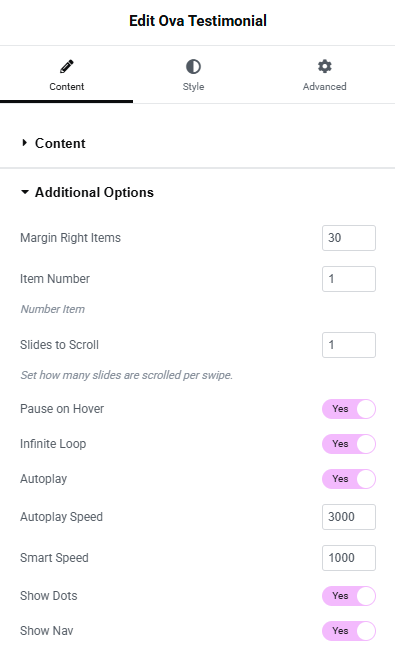
Task: Disable the Infinite Loop switch
Action: pos(349,444)
